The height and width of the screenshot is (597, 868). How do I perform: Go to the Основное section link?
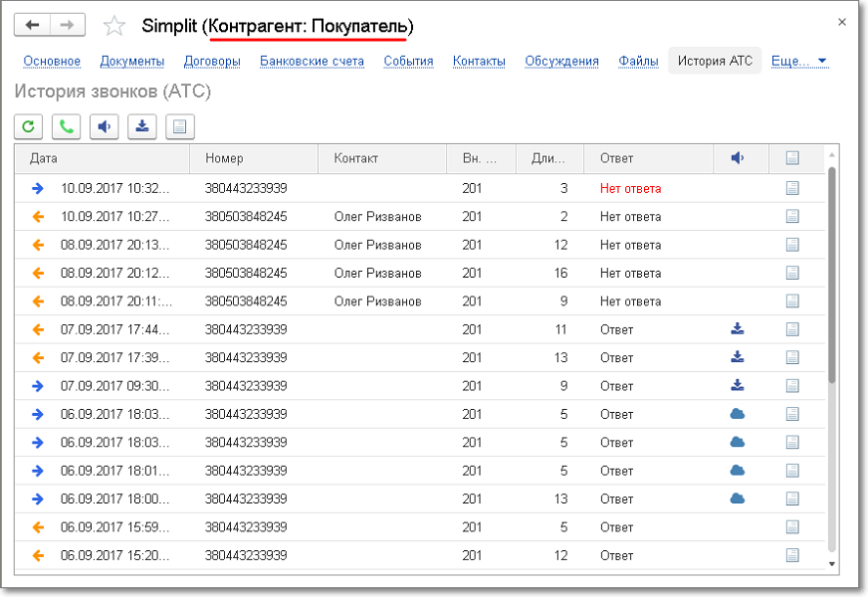click(52, 62)
